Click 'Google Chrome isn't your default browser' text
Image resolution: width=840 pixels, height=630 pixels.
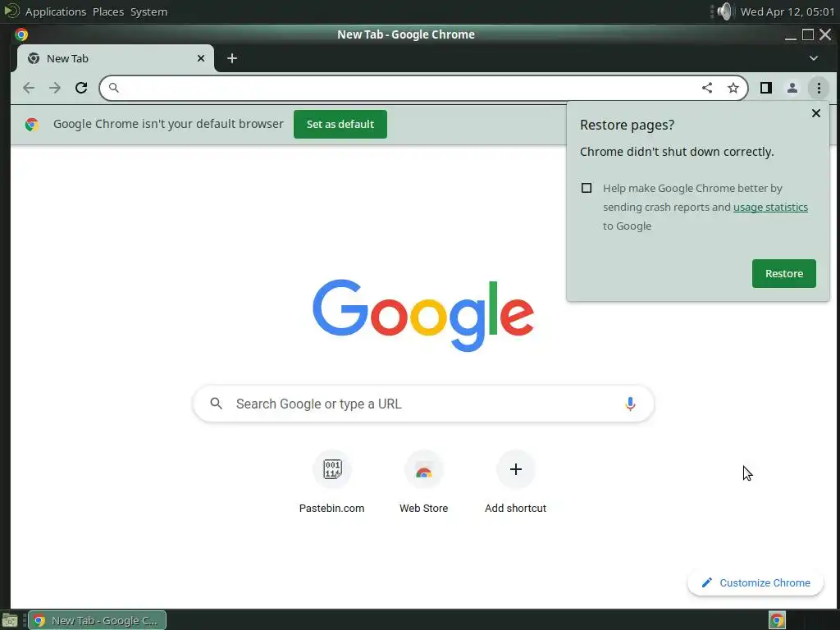(x=168, y=124)
